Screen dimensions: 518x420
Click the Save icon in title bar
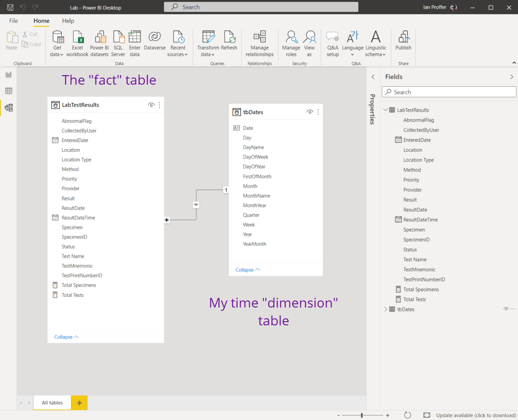tap(10, 7)
